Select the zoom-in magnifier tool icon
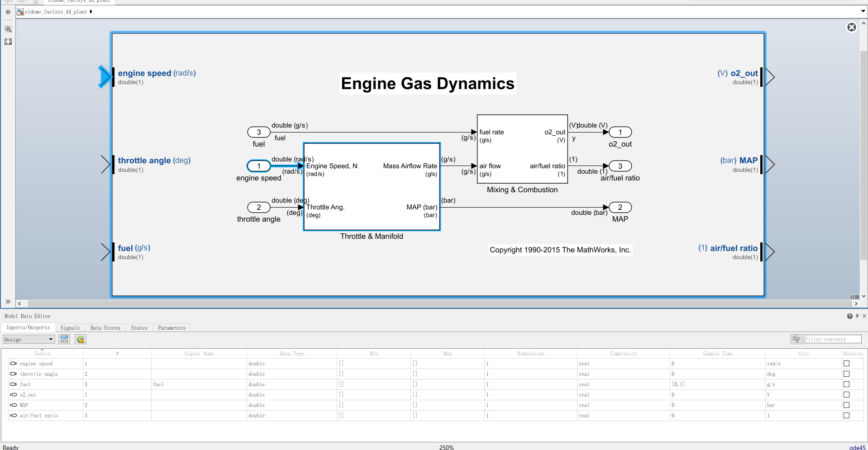The width and height of the screenshot is (868, 450). (8, 28)
